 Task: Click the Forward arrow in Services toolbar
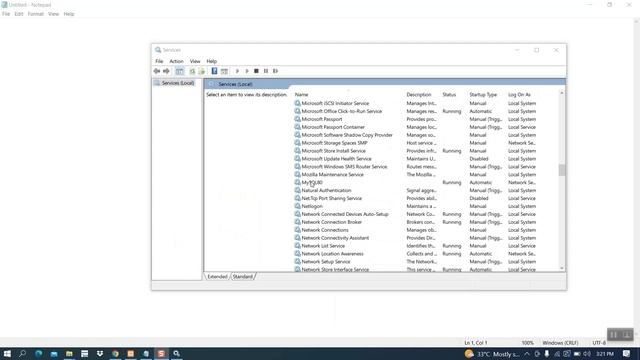point(166,71)
